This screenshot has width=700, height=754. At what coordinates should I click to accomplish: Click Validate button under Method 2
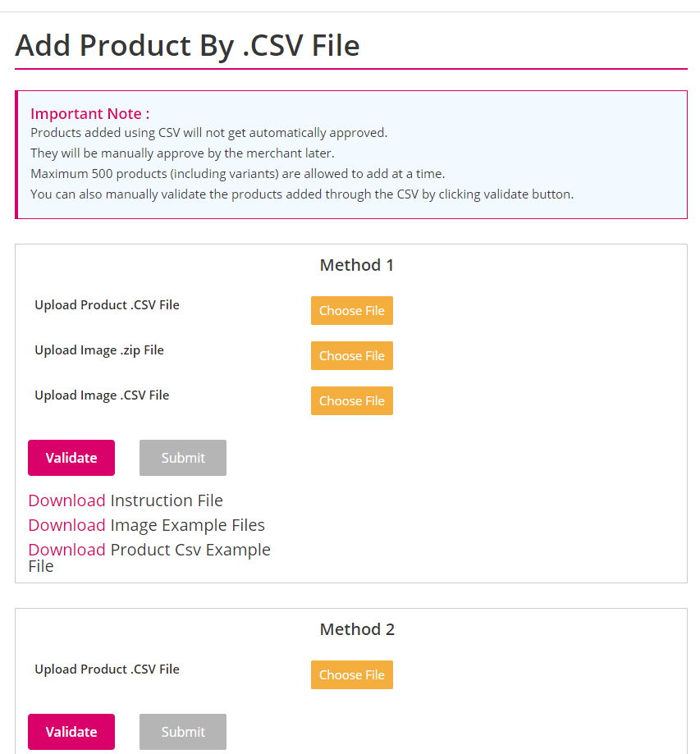(x=71, y=732)
